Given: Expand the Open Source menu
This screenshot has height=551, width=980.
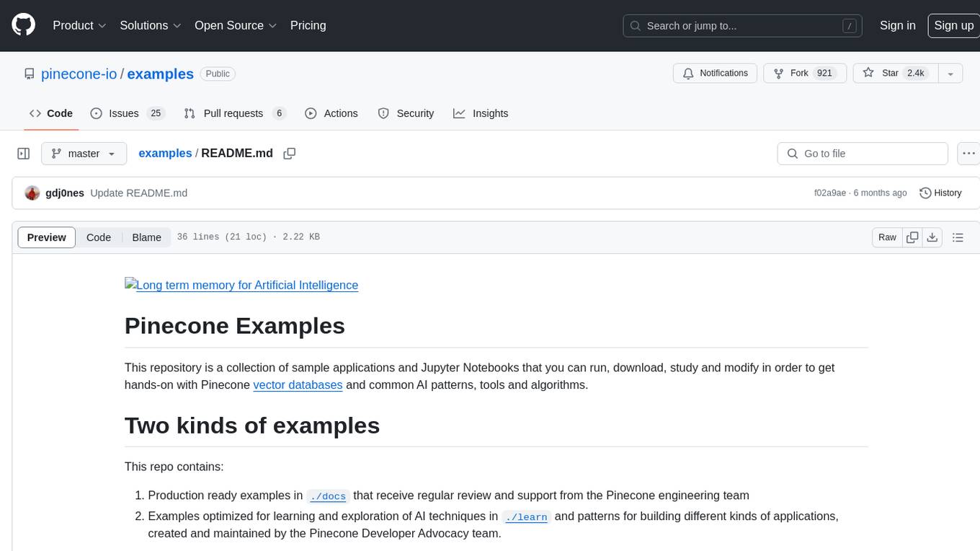Looking at the screenshot, I should (x=236, y=25).
